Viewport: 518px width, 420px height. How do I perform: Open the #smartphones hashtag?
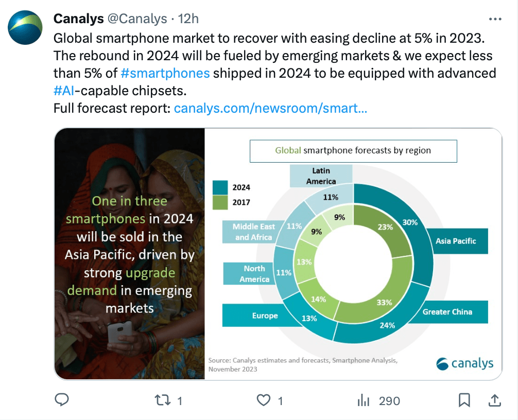pyautogui.click(x=165, y=73)
